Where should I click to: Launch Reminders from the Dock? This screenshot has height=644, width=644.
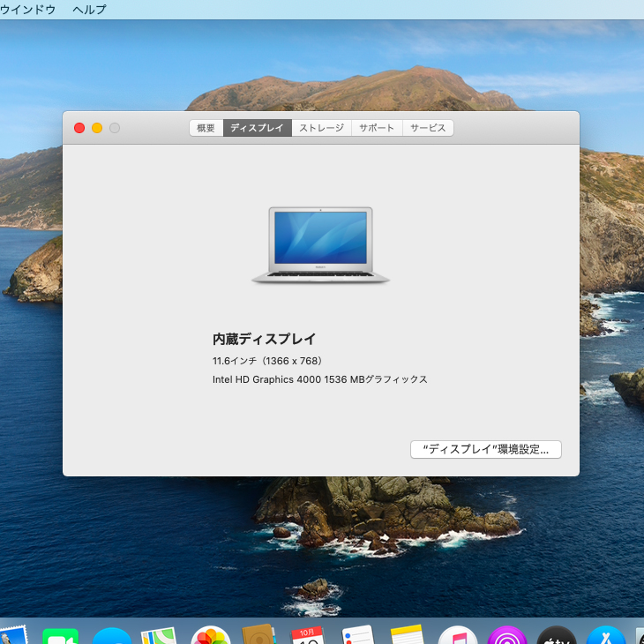pyautogui.click(x=358, y=636)
